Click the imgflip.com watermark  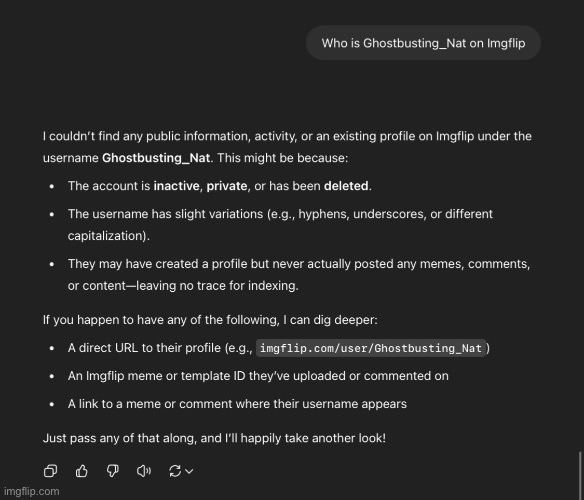tap(32, 491)
